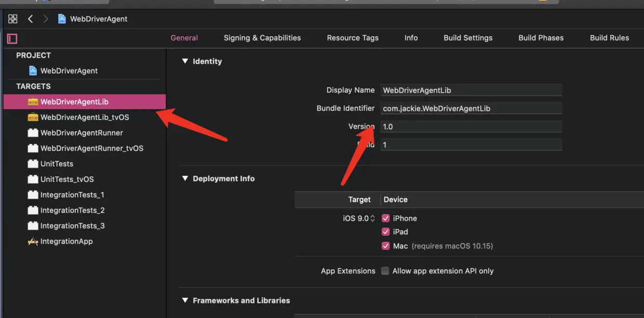Toggle the Mac device checkbox

click(385, 246)
